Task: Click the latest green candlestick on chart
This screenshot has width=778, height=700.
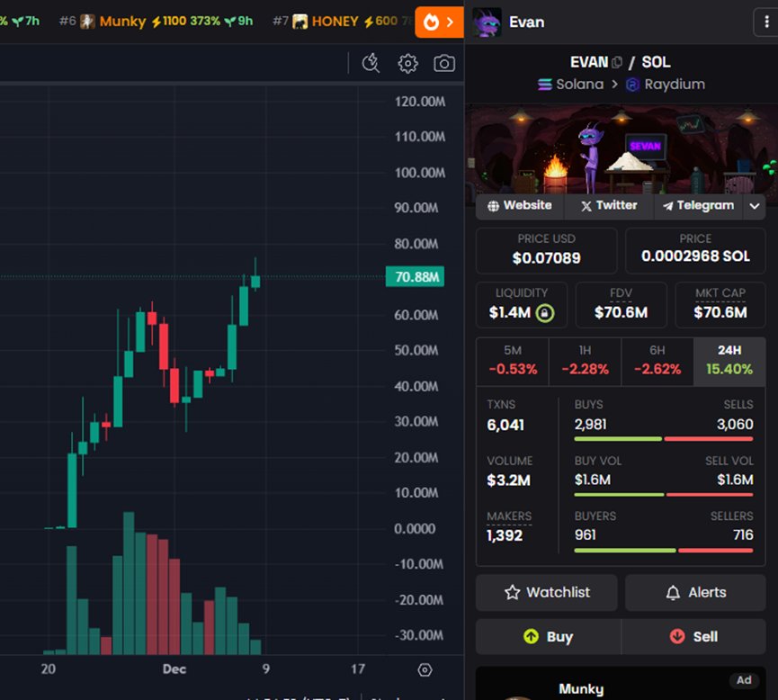Action: pyautogui.click(x=255, y=282)
